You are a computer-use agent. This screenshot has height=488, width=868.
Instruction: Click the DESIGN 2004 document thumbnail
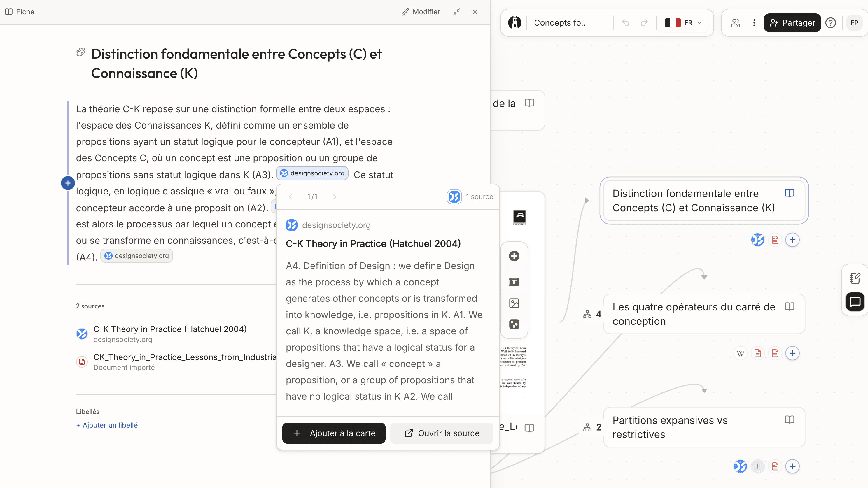[x=519, y=217]
